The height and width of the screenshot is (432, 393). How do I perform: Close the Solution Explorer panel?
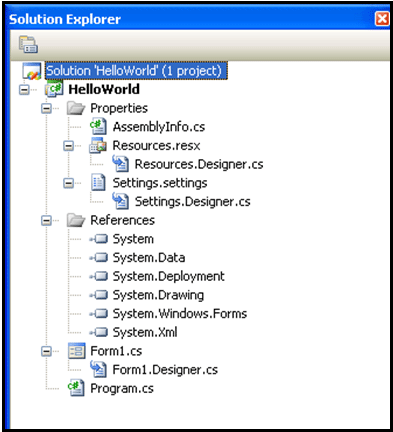[382, 19]
